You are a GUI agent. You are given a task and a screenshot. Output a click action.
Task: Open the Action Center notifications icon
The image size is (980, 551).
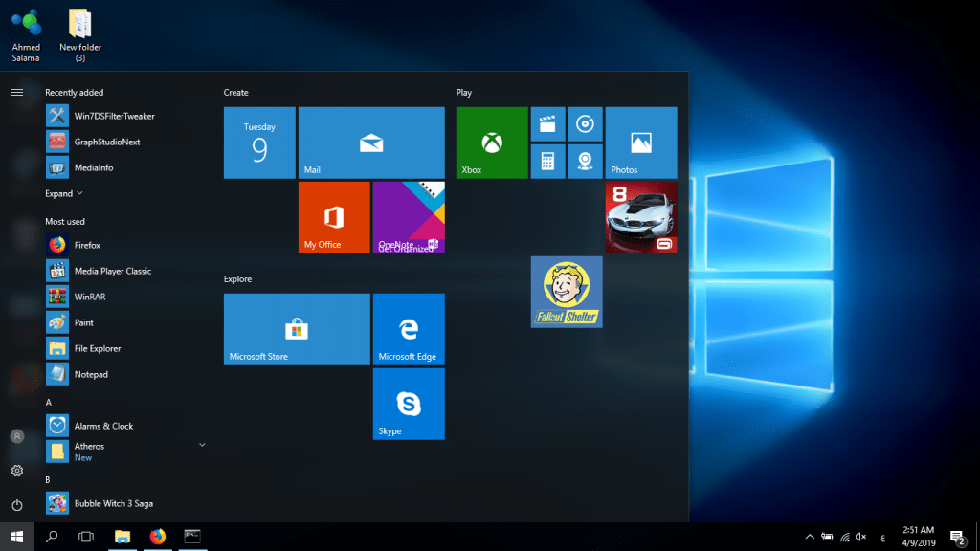(957, 537)
